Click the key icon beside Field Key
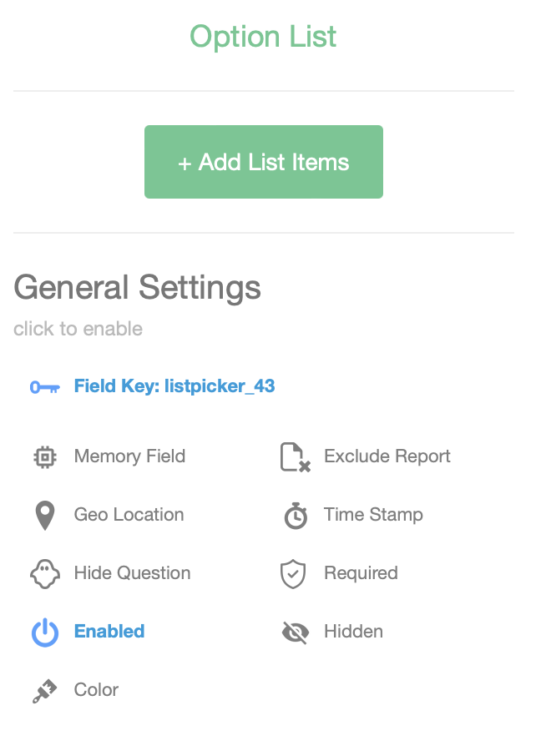 tap(44, 387)
